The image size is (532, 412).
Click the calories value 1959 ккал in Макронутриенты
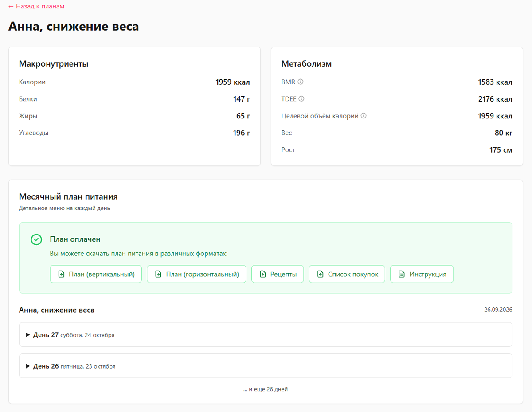(x=233, y=82)
